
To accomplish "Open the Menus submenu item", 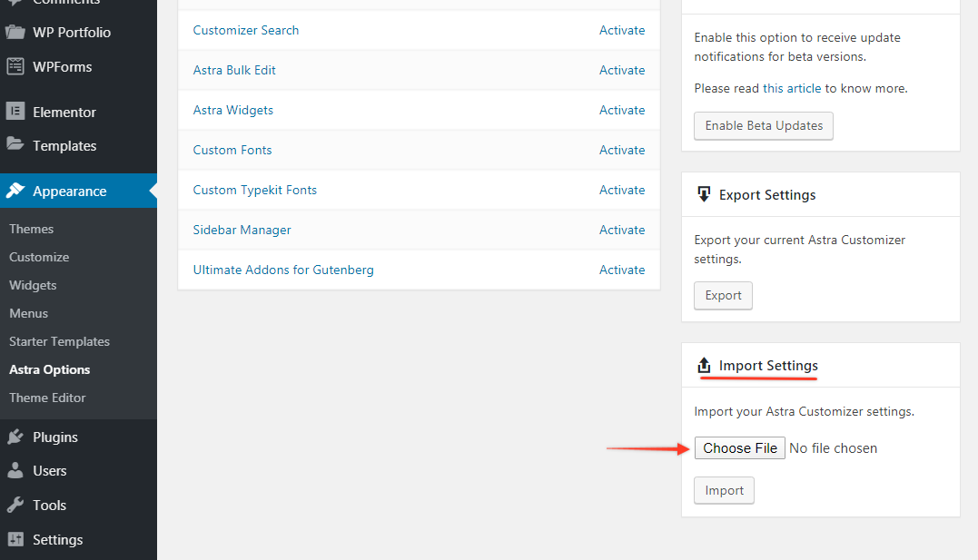I will pyautogui.click(x=29, y=313).
